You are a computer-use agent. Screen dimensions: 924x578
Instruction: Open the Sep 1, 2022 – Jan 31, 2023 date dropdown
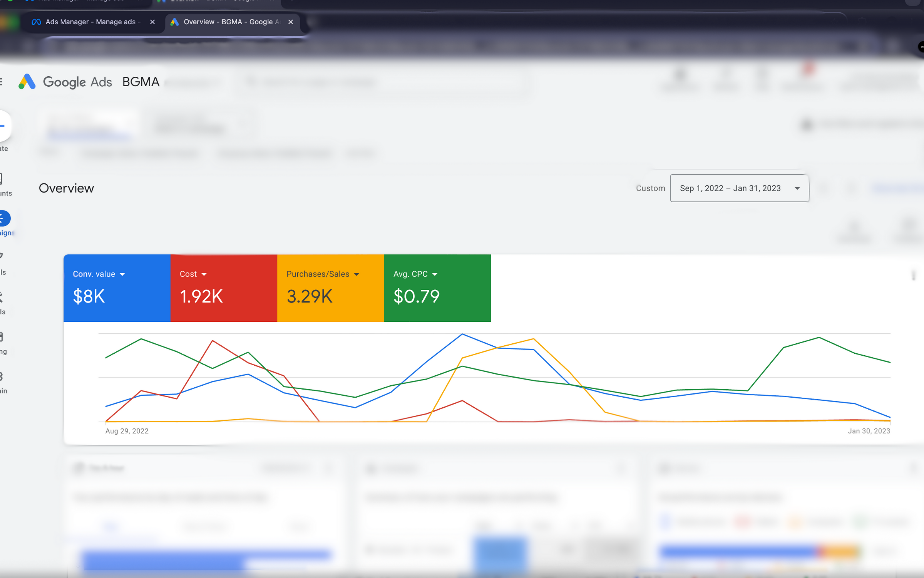pos(739,188)
